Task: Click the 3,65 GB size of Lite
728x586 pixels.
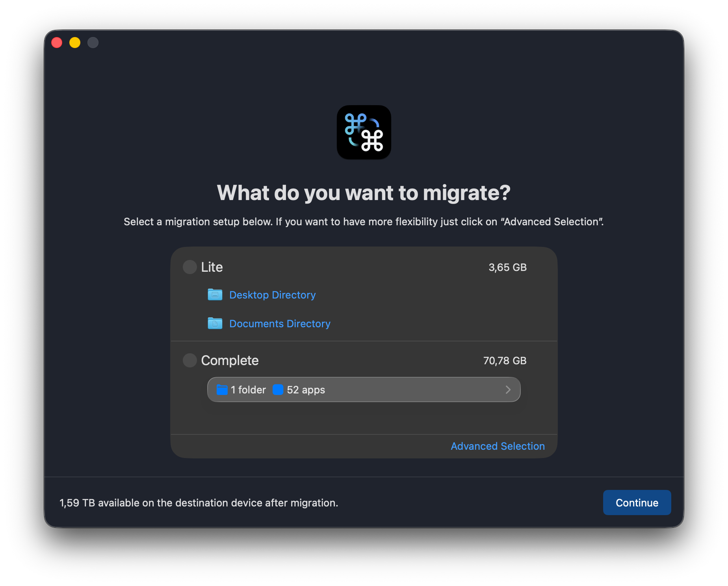Action: [x=507, y=267]
